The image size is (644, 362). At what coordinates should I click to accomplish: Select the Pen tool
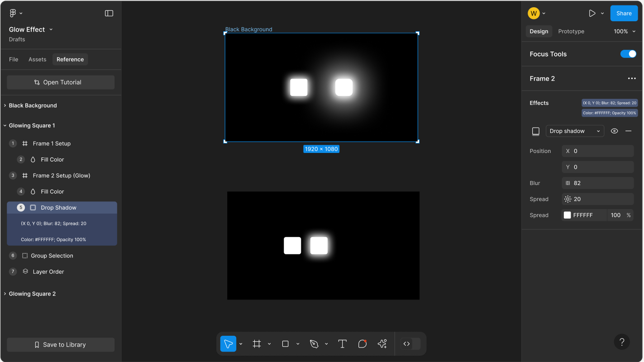[314, 344]
